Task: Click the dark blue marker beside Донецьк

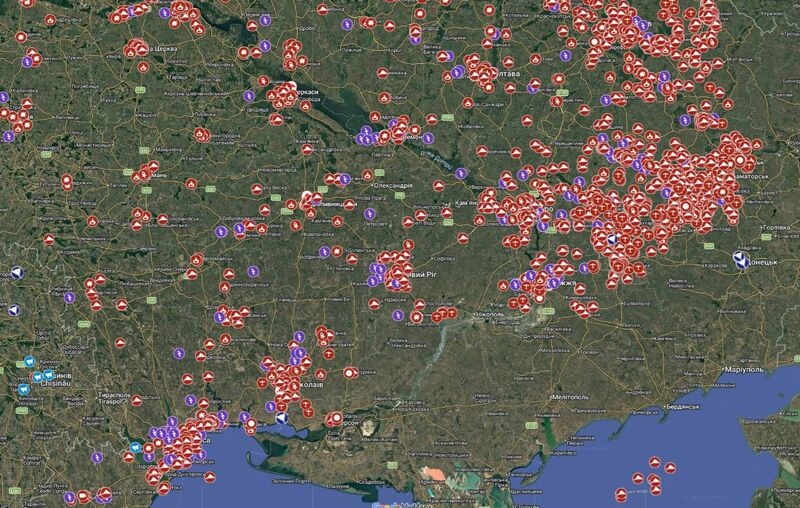Action: (741, 263)
